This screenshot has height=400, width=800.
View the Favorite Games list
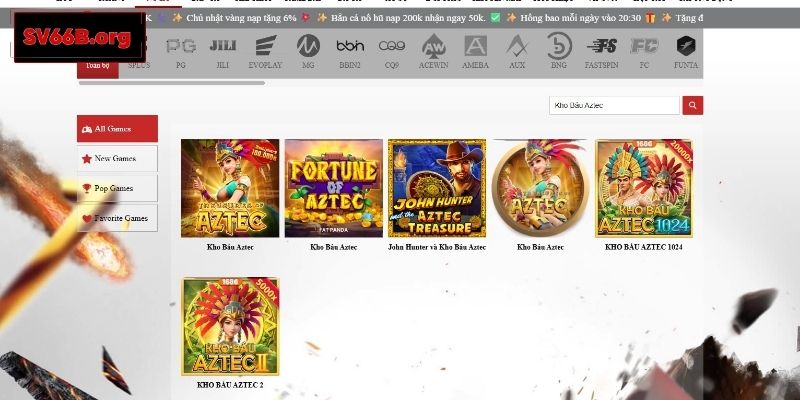coord(117,218)
